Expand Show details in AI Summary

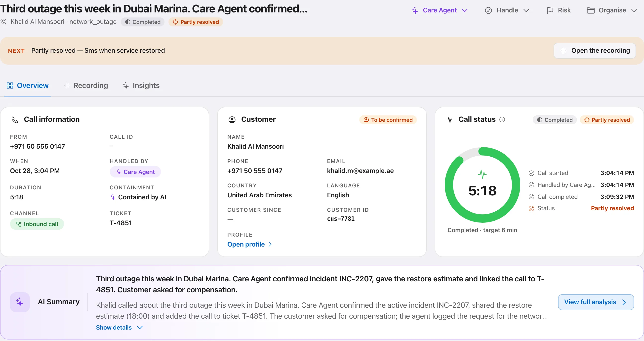point(119,328)
